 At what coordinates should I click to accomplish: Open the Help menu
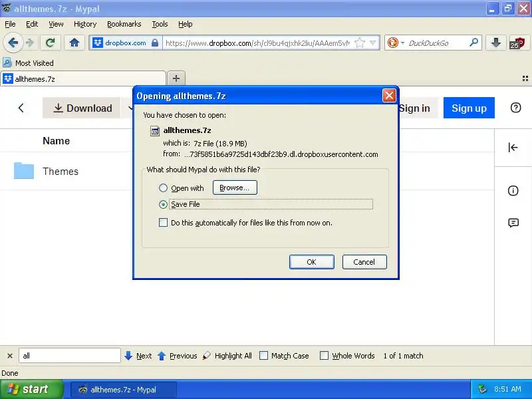[186, 24]
